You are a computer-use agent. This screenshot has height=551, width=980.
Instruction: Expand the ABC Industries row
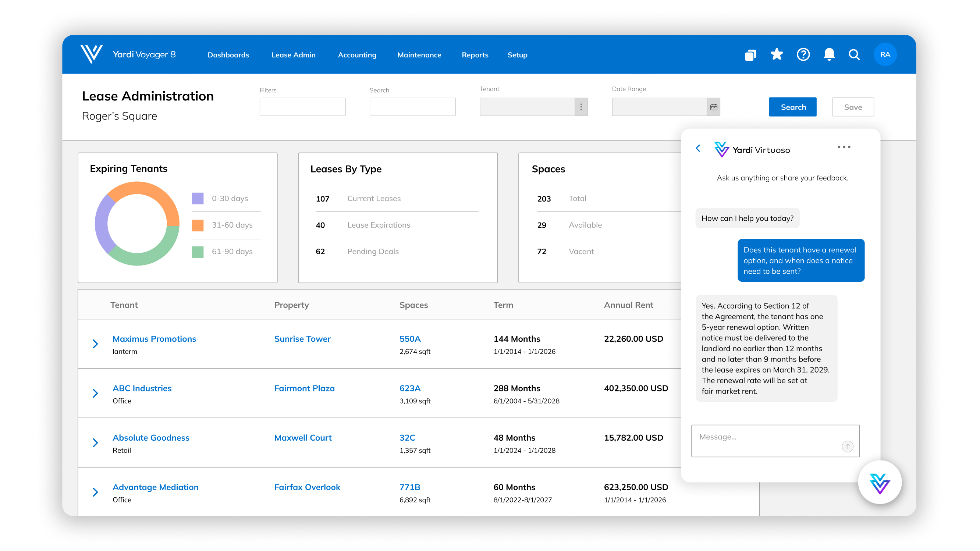(96, 394)
